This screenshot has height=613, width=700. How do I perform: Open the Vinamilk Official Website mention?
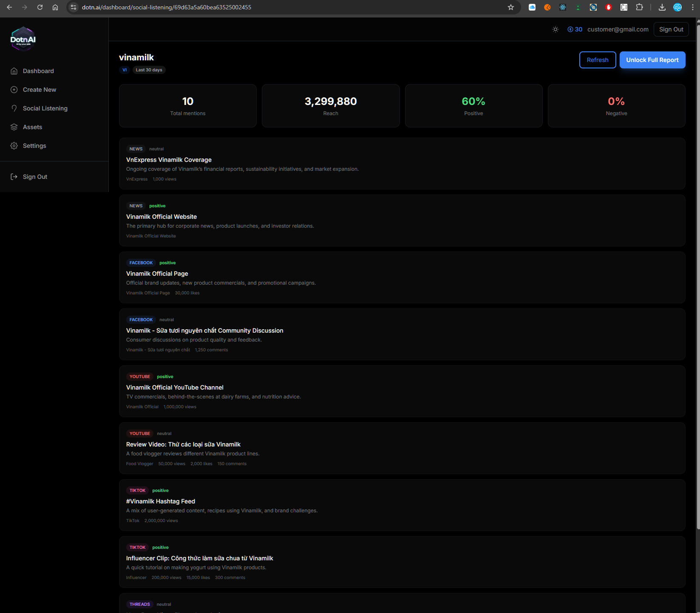click(402, 220)
